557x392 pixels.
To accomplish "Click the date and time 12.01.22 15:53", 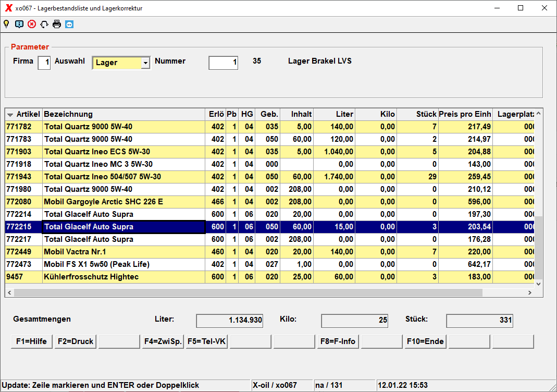I will [x=403, y=385].
